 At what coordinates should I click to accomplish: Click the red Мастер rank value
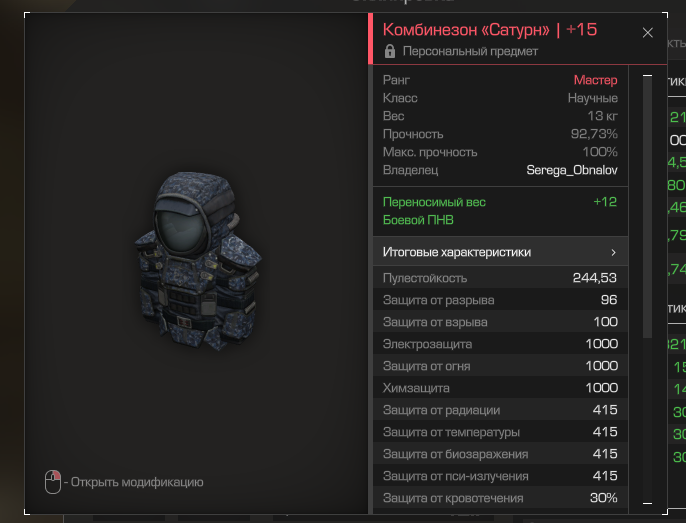595,80
